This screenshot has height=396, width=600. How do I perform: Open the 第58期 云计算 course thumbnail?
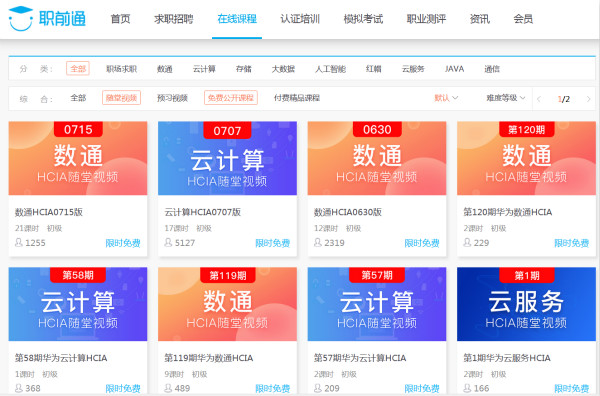78,304
